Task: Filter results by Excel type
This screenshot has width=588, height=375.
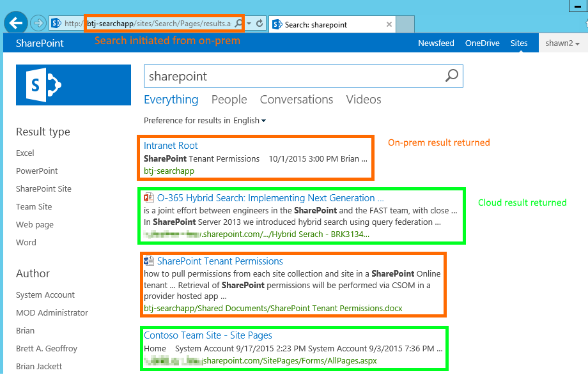Action: [25, 153]
